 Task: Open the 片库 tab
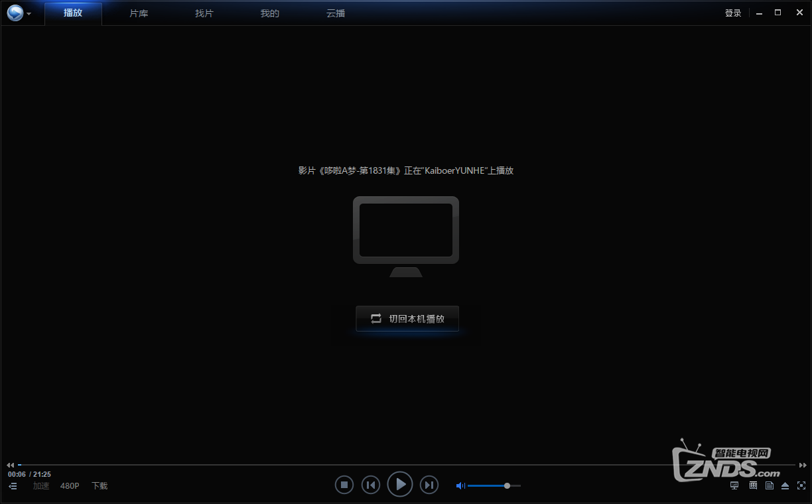139,13
